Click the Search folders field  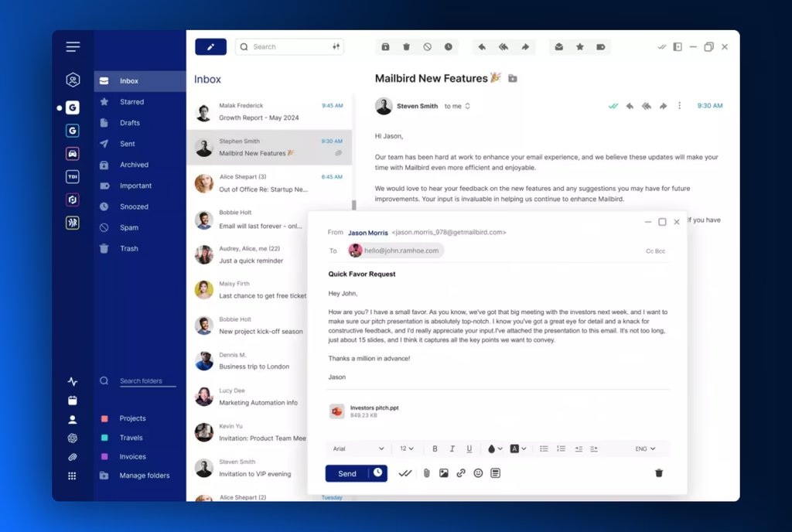148,381
